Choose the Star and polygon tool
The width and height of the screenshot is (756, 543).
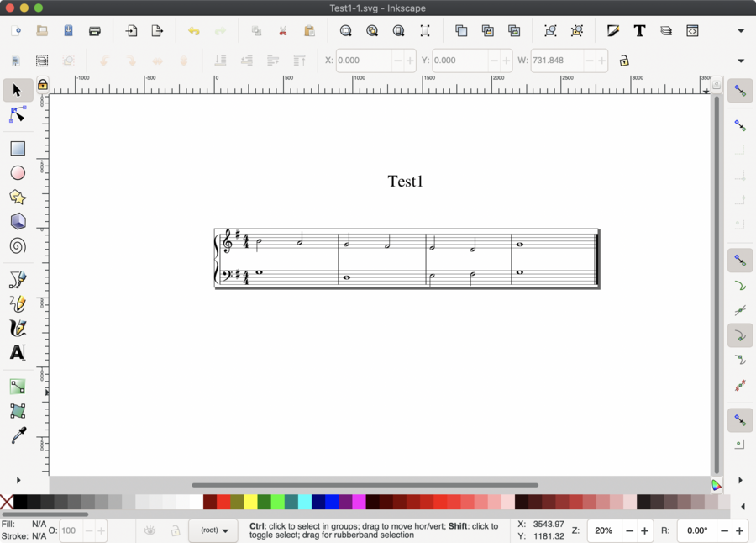tap(18, 198)
